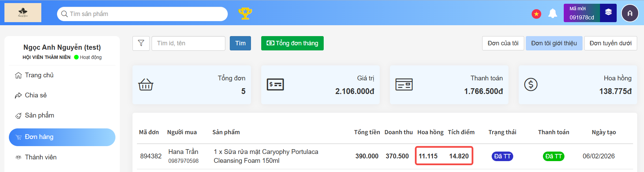
Task: Click the profile name Ngọc Anh Nguyễn (test)
Action: point(62,47)
